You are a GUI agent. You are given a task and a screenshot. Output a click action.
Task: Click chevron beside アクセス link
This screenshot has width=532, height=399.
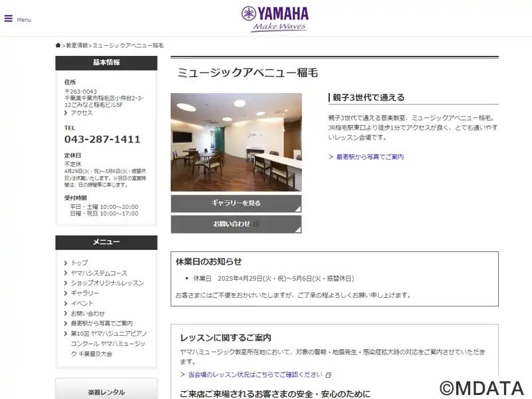pyautogui.click(x=66, y=113)
